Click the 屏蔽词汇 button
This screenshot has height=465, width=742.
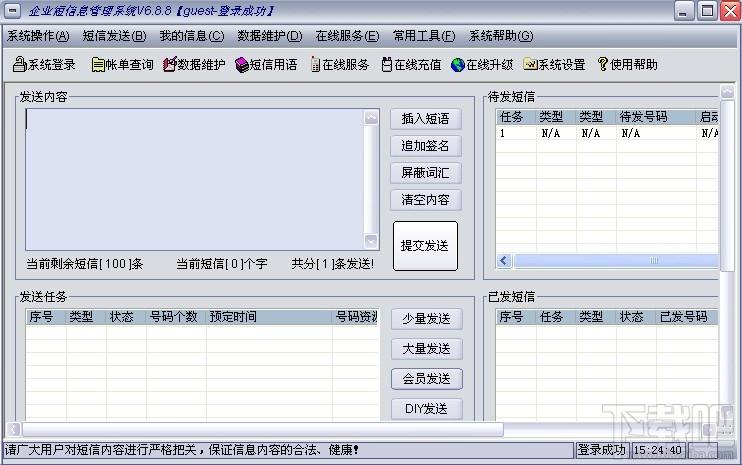click(425, 173)
